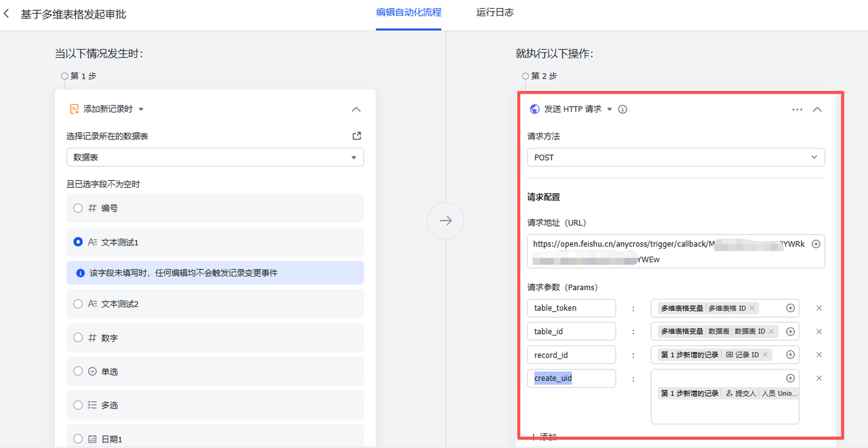This screenshot has height=448, width=868.
Task: Select the 文本测试2 radio button
Action: [78, 304]
